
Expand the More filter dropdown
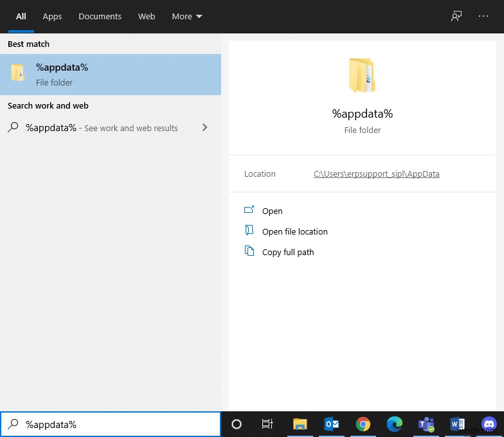coord(186,17)
